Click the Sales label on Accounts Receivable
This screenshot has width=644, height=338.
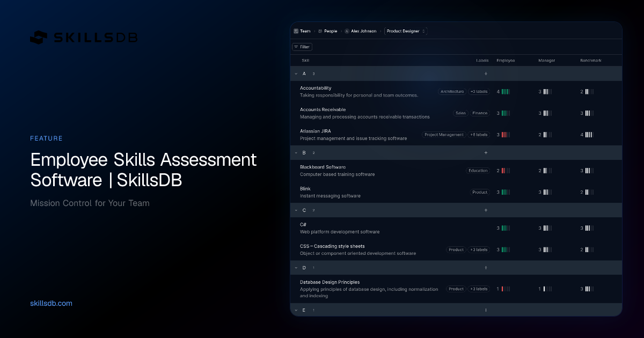pos(460,113)
